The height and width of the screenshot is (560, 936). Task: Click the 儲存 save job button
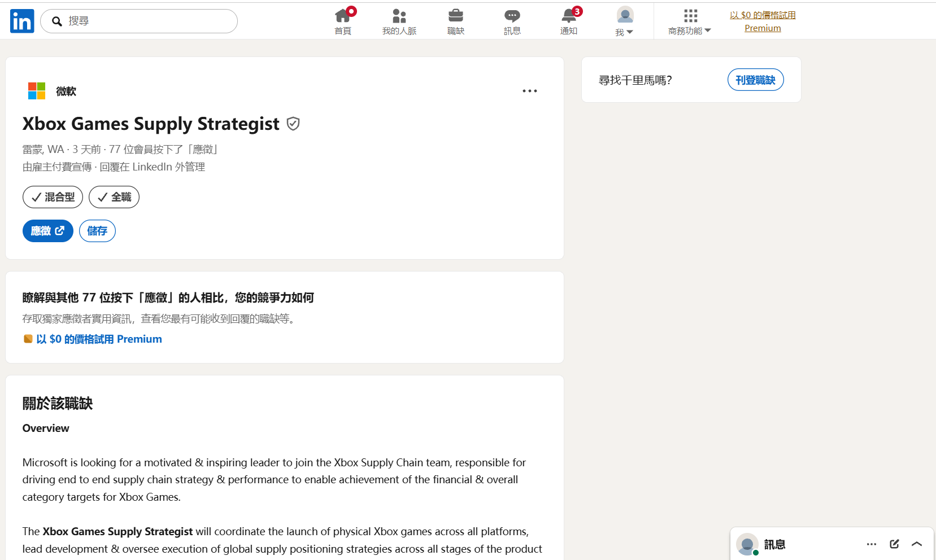[97, 231]
